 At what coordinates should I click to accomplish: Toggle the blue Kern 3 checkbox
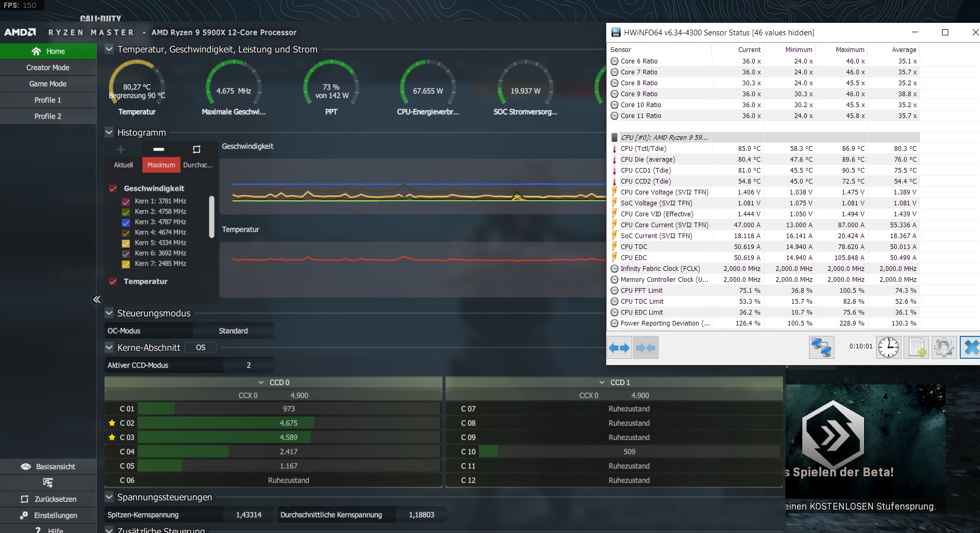[x=126, y=223]
